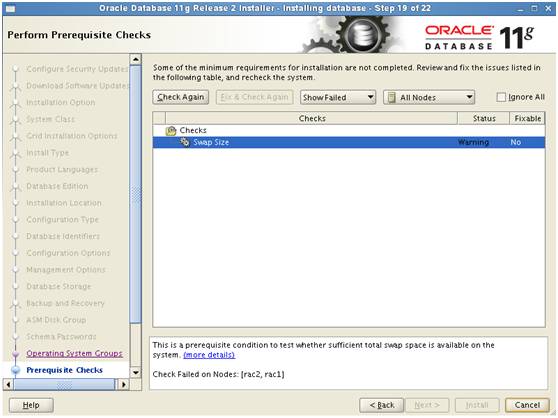Click the Schema Passwords step
This screenshot has width=558, height=418.
pos(61,337)
